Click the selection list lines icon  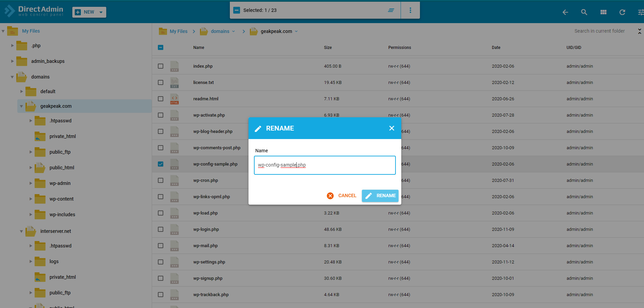tap(391, 10)
